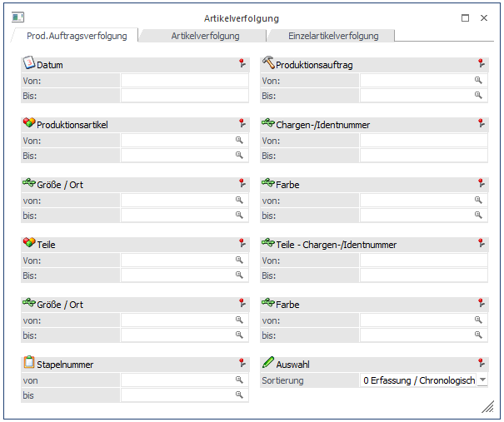
Task: Open search for Stapelnummer von field
Action: [239, 380]
